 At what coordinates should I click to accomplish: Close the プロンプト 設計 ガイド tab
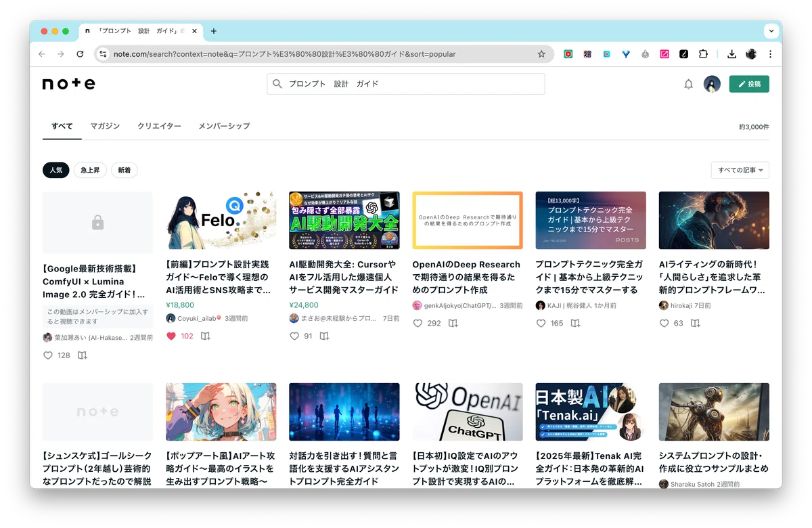[x=195, y=31]
